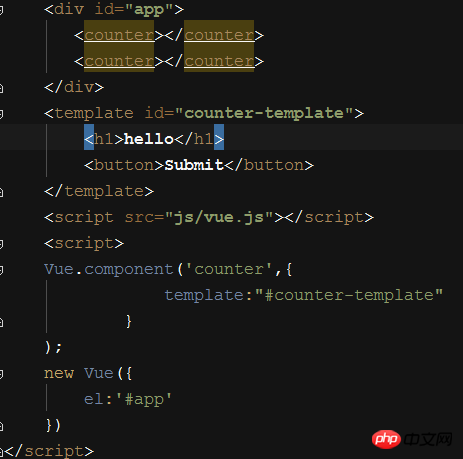Place cursor in the word hello
The image size is (463, 459).
pyautogui.click(x=149, y=139)
